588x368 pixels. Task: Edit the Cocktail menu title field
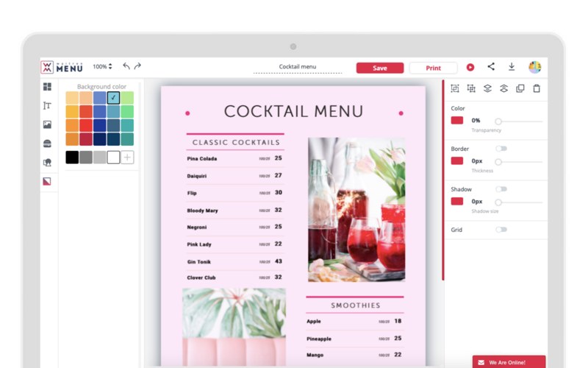(298, 67)
